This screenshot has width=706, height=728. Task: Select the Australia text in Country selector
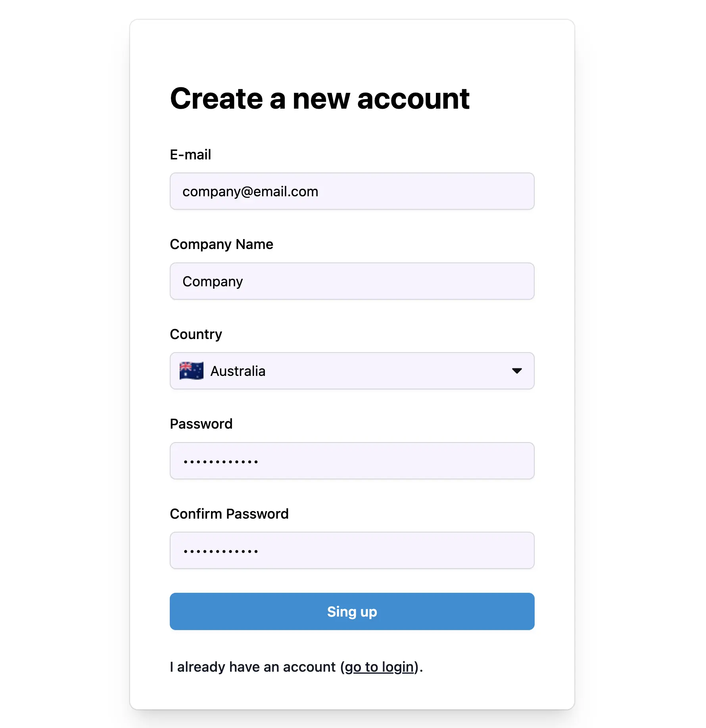[238, 371]
